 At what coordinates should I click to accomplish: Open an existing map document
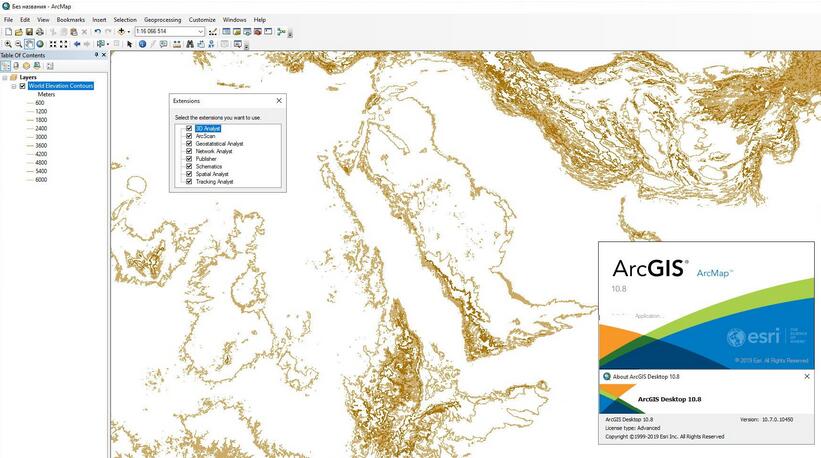(19, 32)
